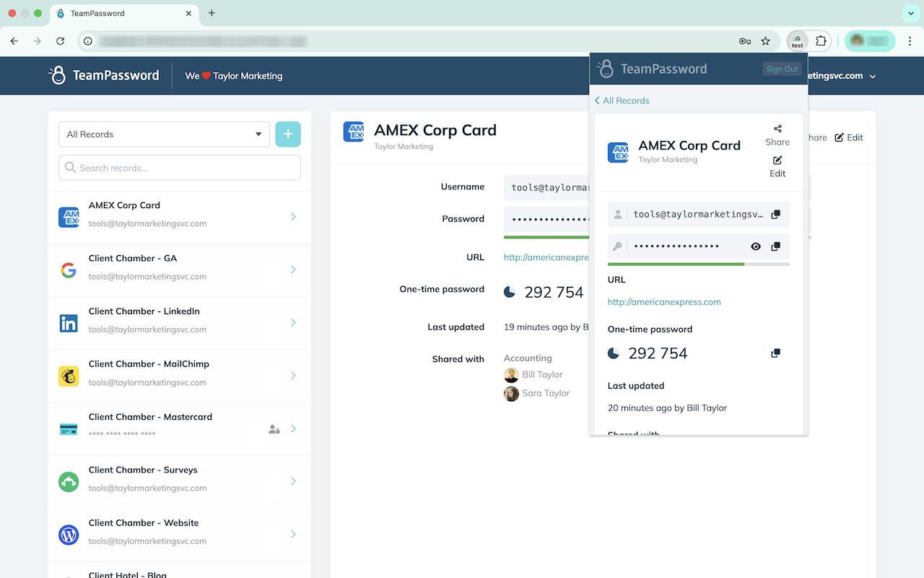924x578 pixels.
Task: Click the username field in the popup
Action: tap(699, 215)
